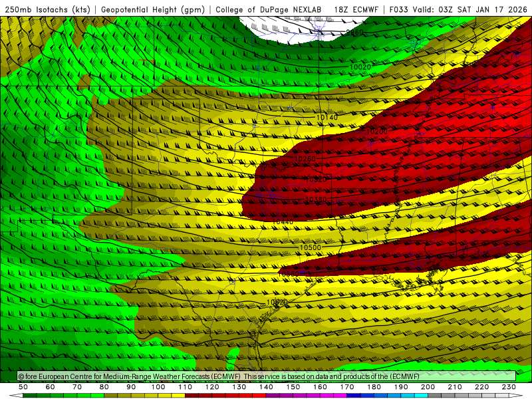
Task: Click the 130 kts color scale label
Action: pos(239,387)
